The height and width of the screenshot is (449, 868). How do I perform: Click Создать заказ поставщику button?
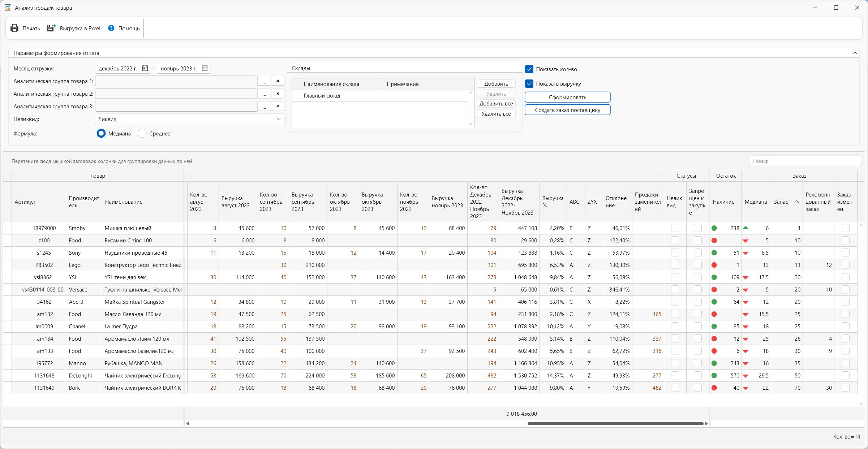[x=567, y=110]
